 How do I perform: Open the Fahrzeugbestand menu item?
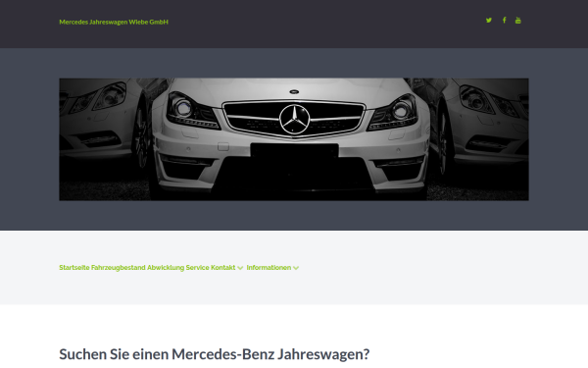click(x=119, y=267)
